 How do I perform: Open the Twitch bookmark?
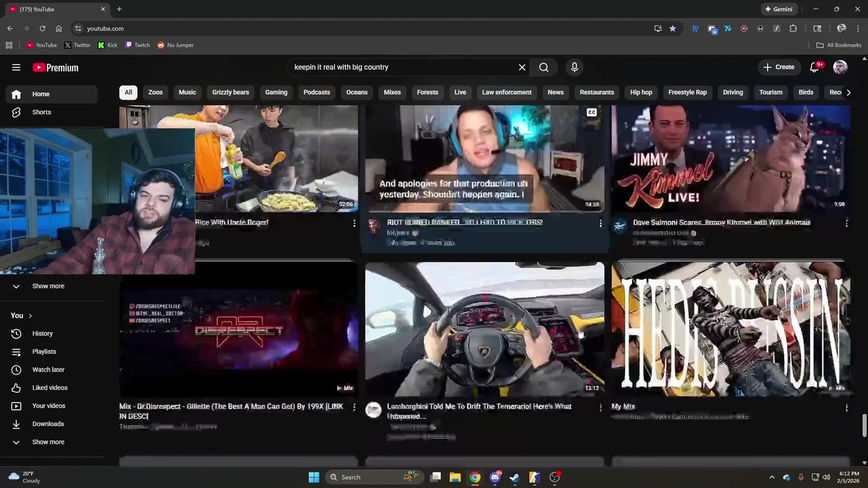click(x=138, y=45)
